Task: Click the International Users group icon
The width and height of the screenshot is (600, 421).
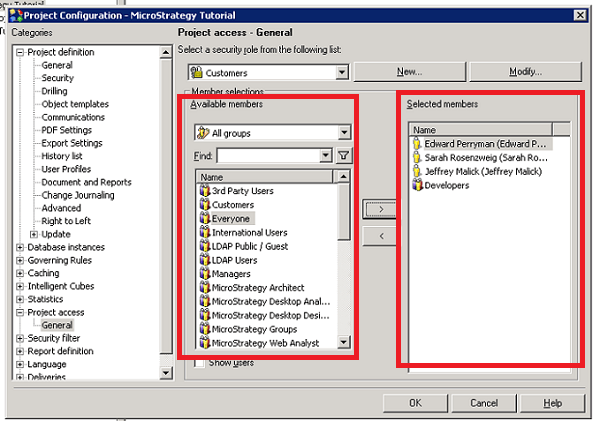Action: pos(205,232)
